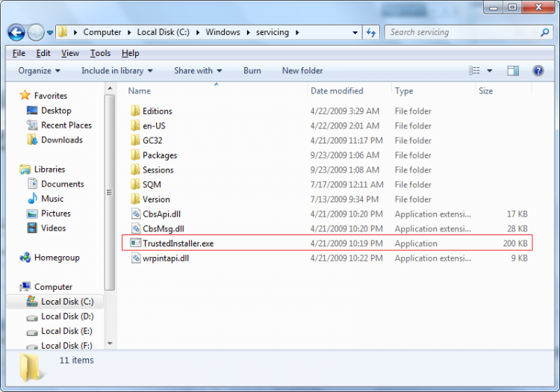Open the Help menu
Image resolution: width=560 pixels, height=392 pixels.
[x=130, y=53]
